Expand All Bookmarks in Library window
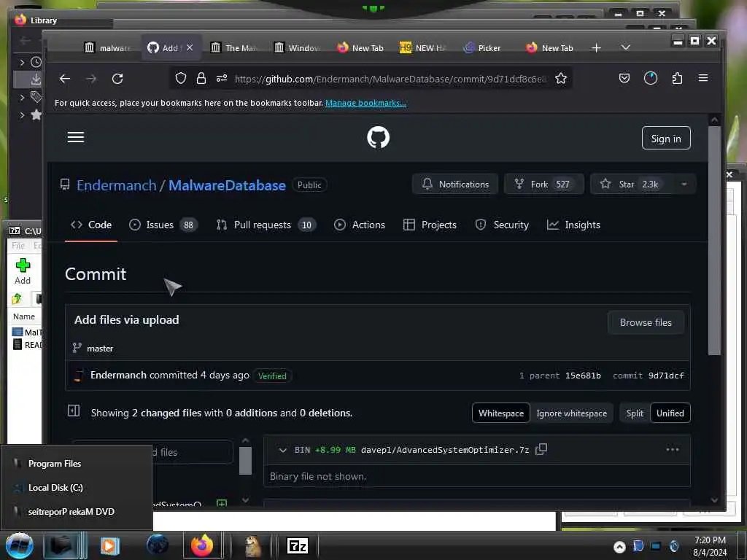The height and width of the screenshot is (560, 747). coord(22,114)
